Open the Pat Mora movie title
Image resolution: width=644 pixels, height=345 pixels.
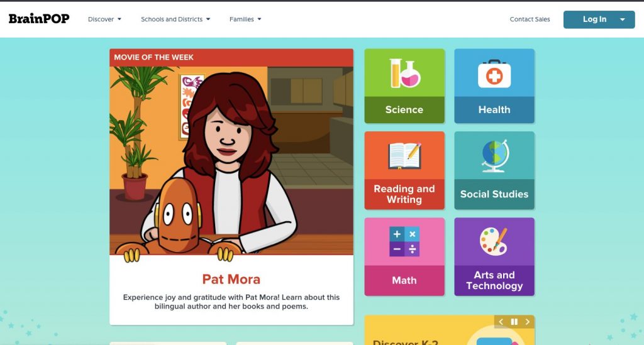click(x=231, y=280)
